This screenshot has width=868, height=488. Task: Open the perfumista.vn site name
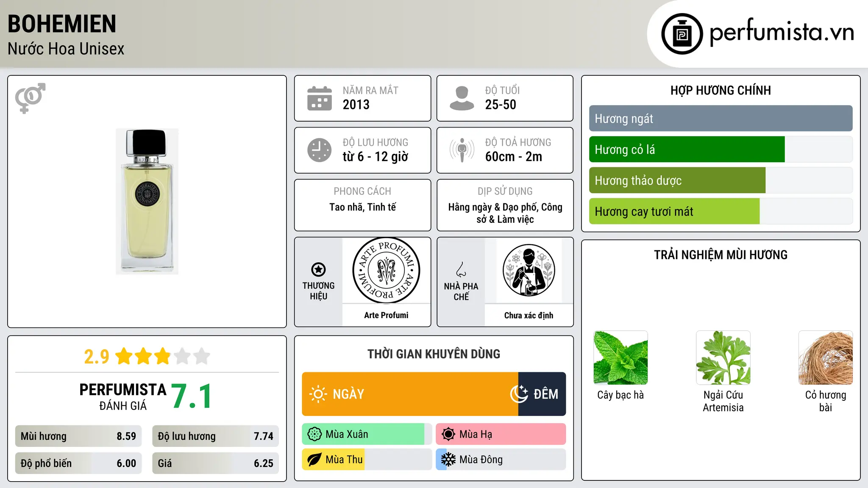782,32
